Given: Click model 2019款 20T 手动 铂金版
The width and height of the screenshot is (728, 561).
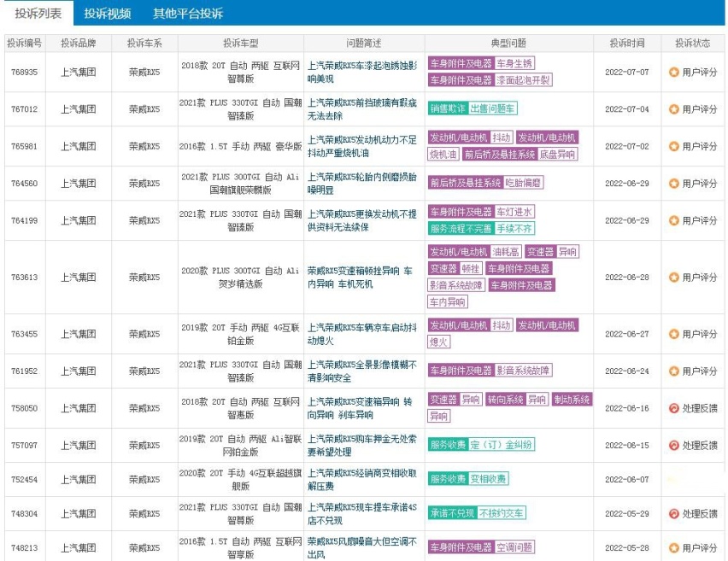Looking at the screenshot, I should [x=240, y=334].
